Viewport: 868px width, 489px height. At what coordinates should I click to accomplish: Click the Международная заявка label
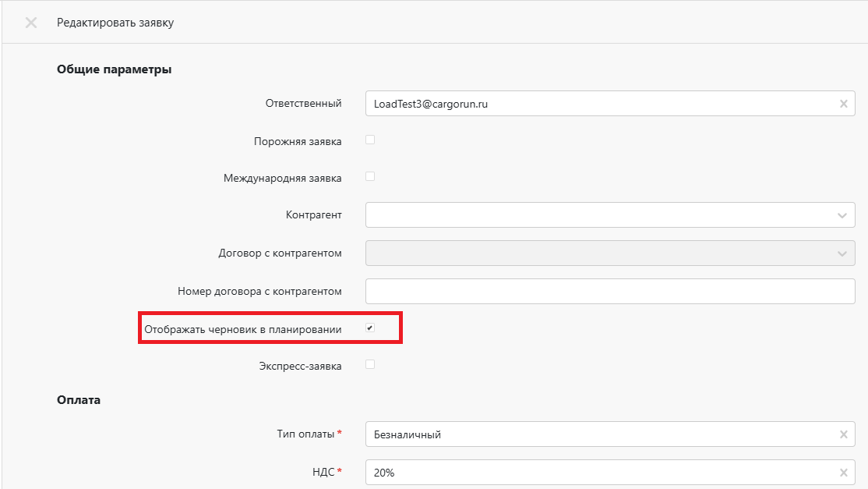[x=282, y=179]
